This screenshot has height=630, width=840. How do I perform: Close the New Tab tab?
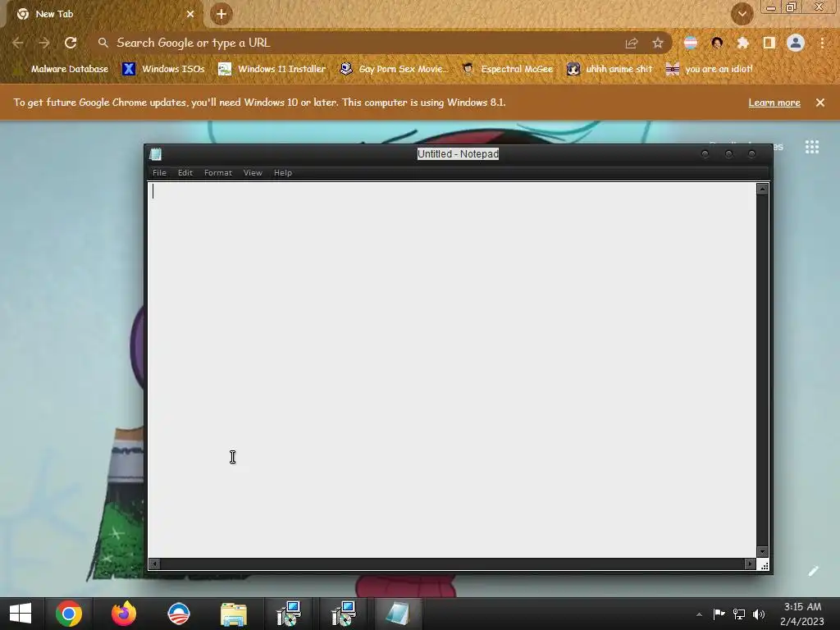(190, 15)
